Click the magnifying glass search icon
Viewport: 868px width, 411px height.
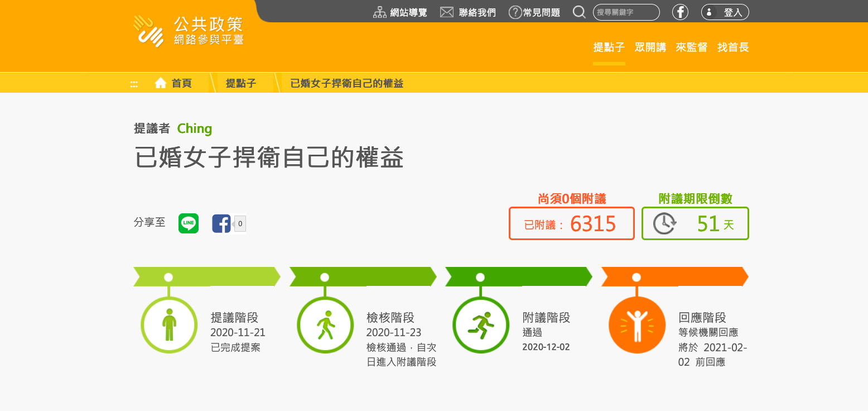point(580,12)
